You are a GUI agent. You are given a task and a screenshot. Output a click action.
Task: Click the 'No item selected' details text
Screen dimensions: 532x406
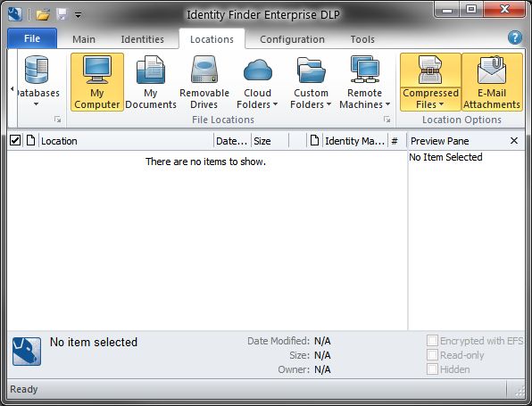94,342
